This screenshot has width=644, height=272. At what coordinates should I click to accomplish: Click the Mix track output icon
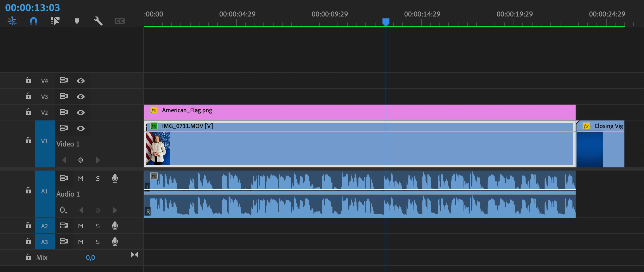pyautogui.click(x=135, y=255)
